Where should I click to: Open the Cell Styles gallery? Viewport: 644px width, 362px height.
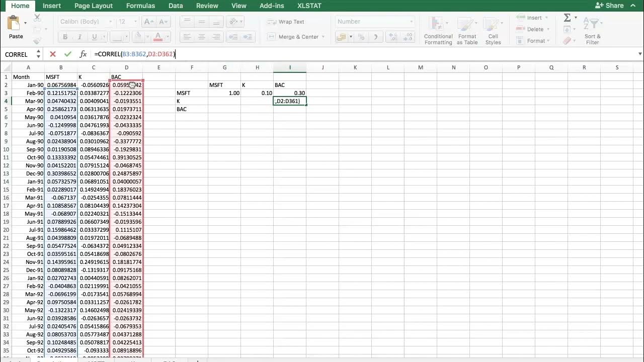pos(493,30)
